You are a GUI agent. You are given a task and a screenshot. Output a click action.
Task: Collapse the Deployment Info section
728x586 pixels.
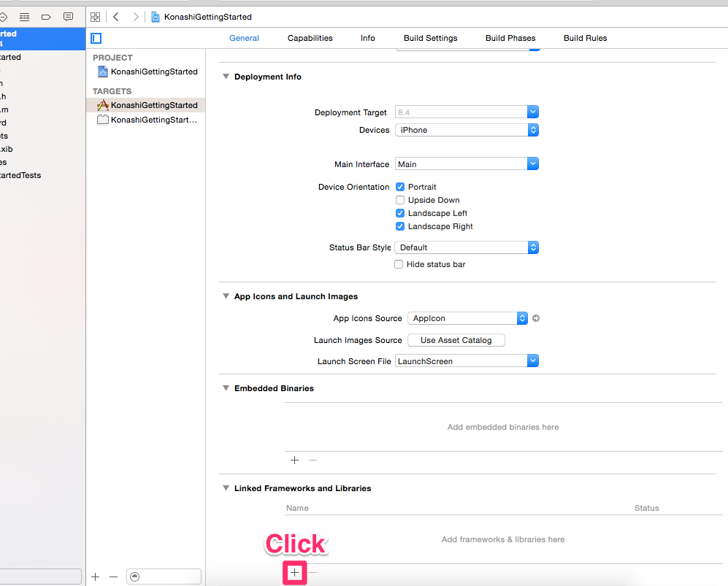point(226,77)
